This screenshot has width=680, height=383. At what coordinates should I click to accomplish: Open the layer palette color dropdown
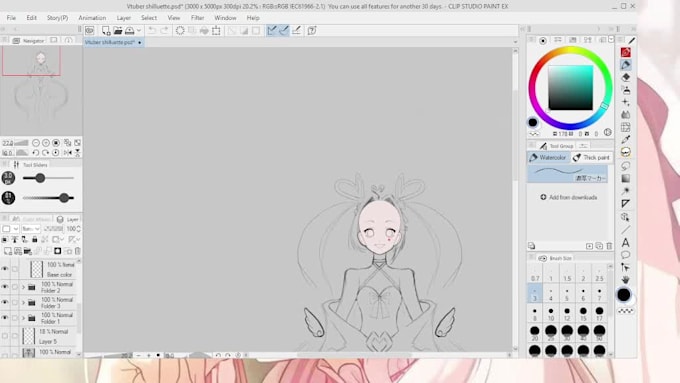pyautogui.click(x=10, y=229)
